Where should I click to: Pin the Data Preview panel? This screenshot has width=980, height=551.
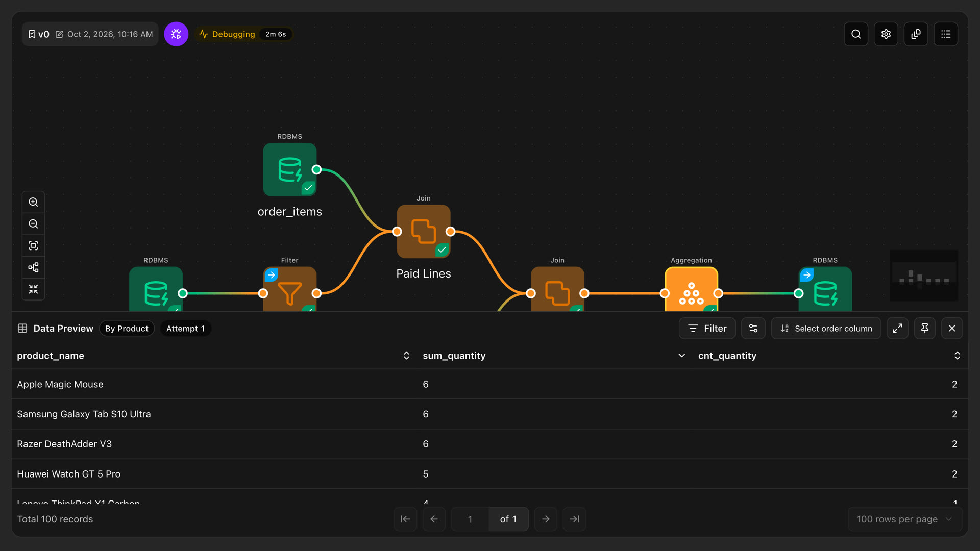click(924, 329)
